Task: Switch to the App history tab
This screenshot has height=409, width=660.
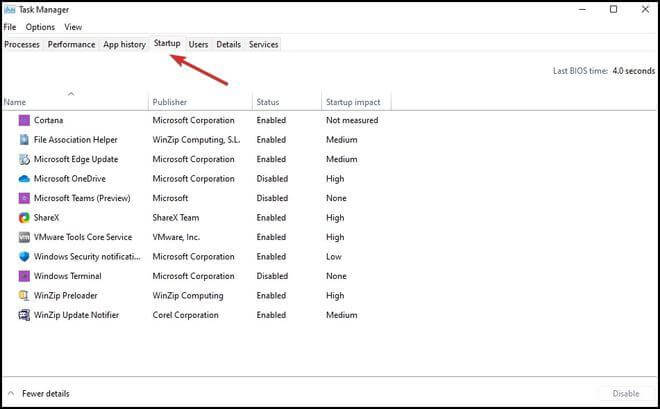Action: (x=125, y=44)
